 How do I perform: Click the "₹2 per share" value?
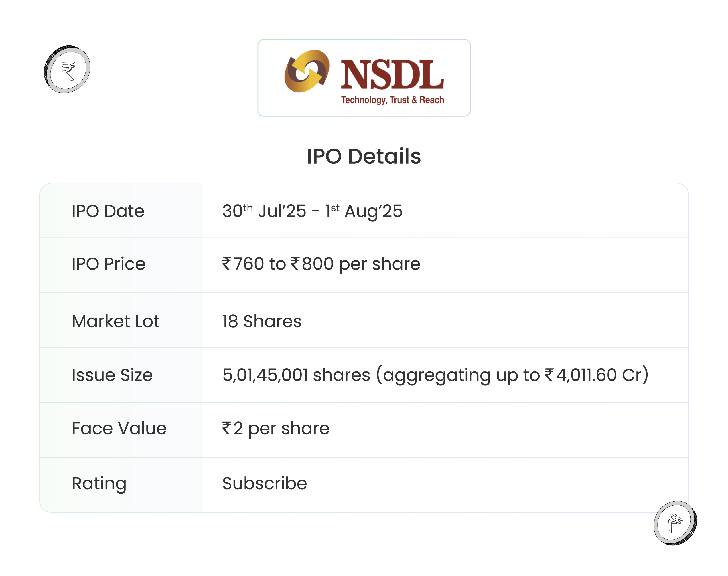click(x=276, y=429)
